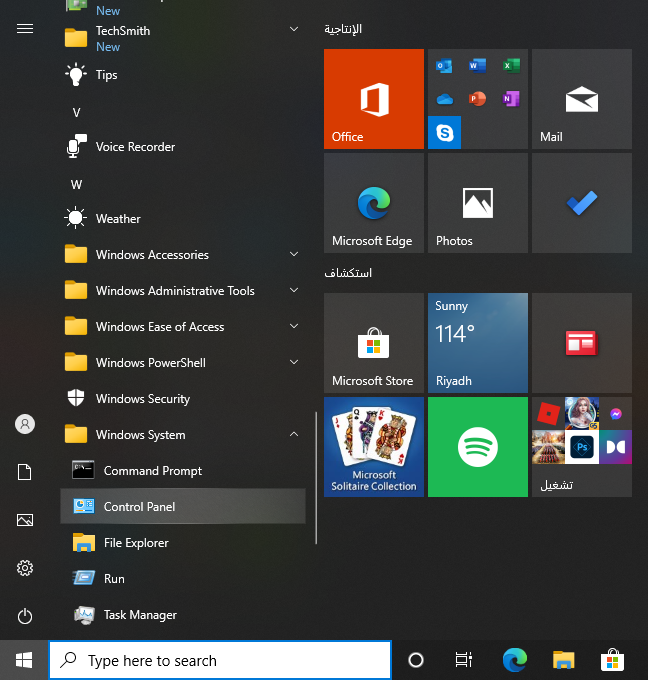Open Microsoft Edge from the taskbar
The height and width of the screenshot is (680, 648).
tap(515, 660)
